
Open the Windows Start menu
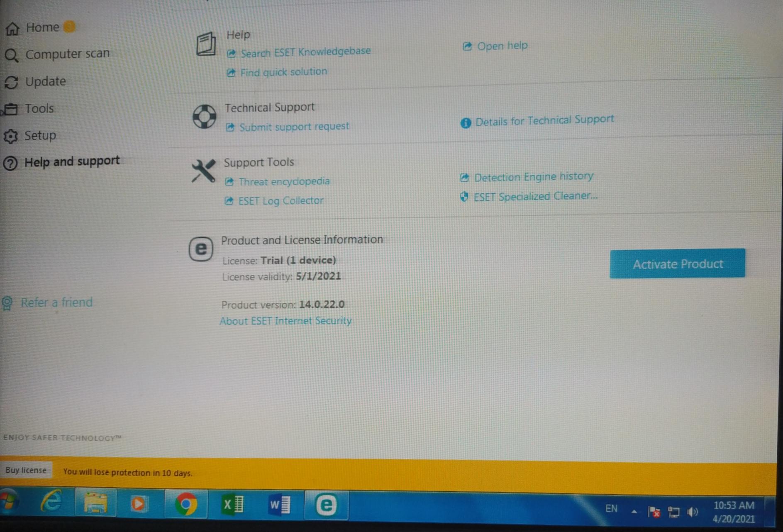click(x=8, y=502)
